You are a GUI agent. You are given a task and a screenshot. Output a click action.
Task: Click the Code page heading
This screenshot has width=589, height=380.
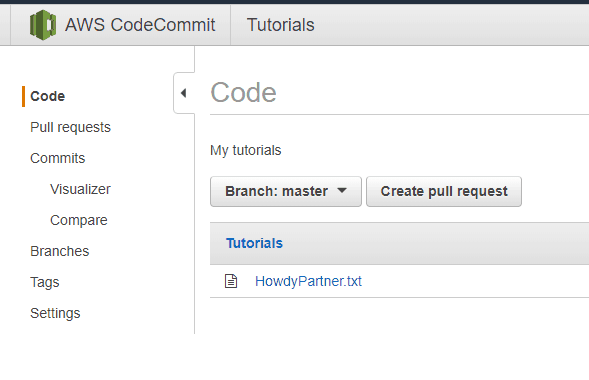click(243, 92)
